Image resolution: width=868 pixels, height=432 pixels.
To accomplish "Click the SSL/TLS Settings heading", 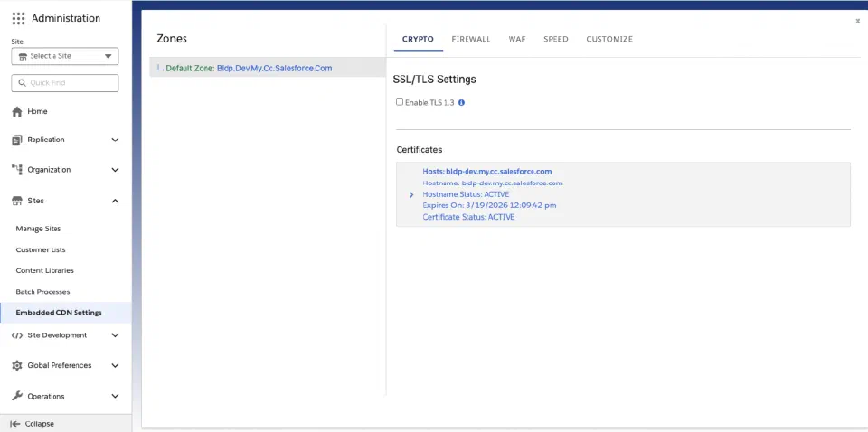I will [435, 80].
